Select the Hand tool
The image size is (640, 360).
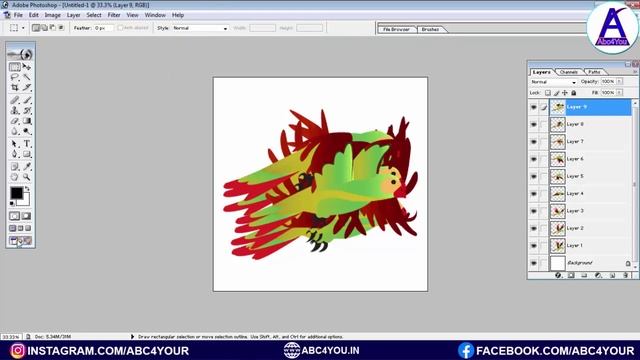click(15, 177)
